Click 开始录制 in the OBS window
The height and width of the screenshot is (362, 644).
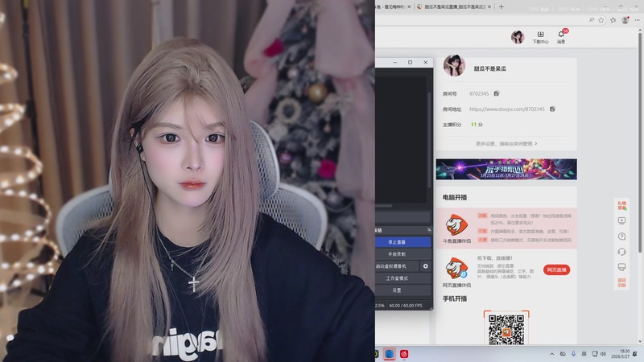tap(403, 254)
